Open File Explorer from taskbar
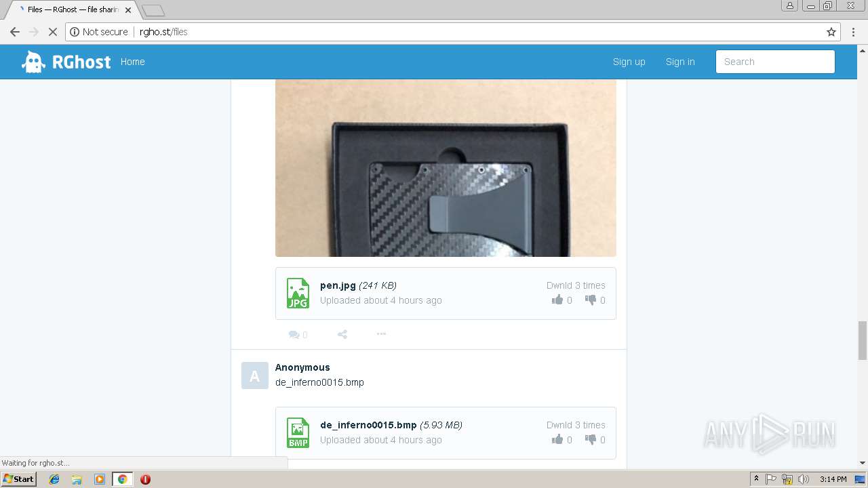The height and width of the screenshot is (488, 868). [77, 479]
